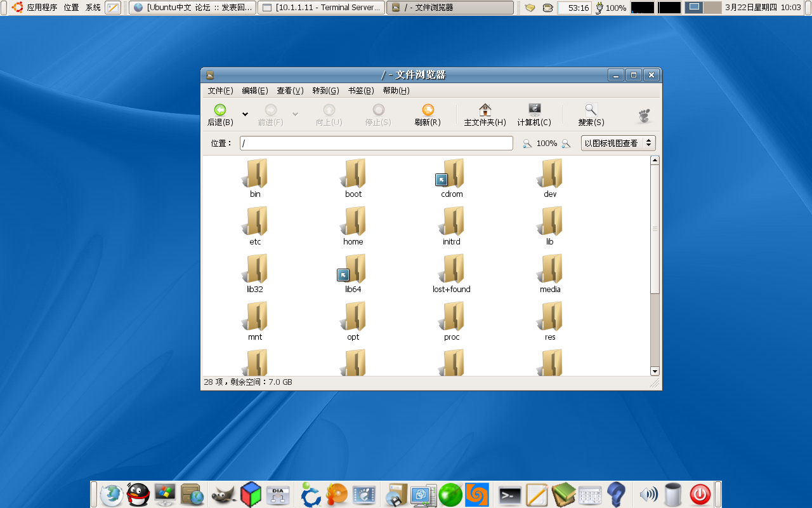This screenshot has height=508, width=812.
Task: Click the green Back (后退) arrow icon
Action: point(220,110)
